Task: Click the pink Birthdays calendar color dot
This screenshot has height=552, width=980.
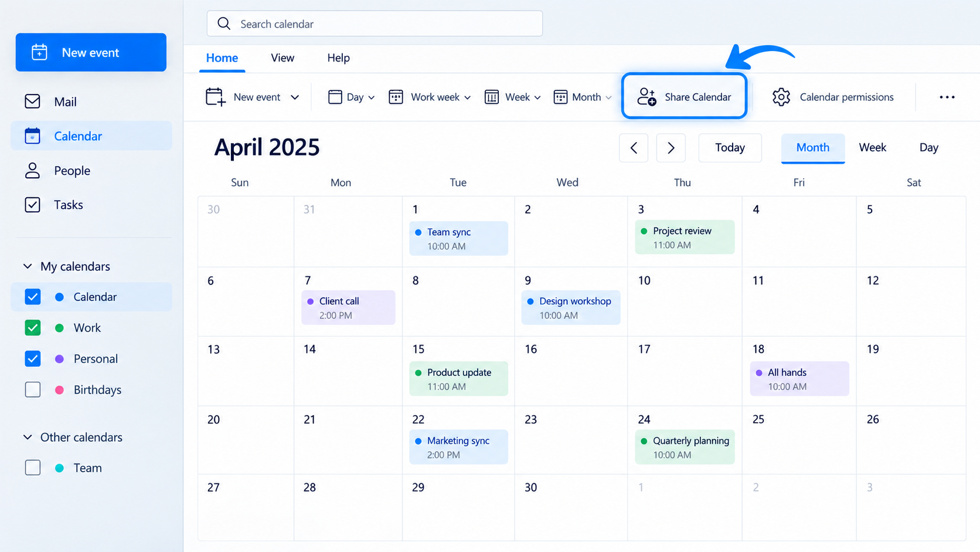Action: pos(59,390)
